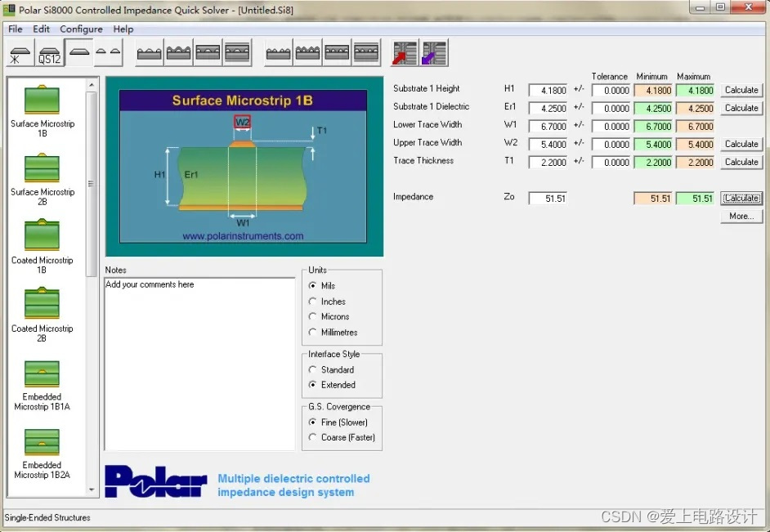
Task: Choose the embedded coplanar three-trace toolbar icon
Action: 208,53
